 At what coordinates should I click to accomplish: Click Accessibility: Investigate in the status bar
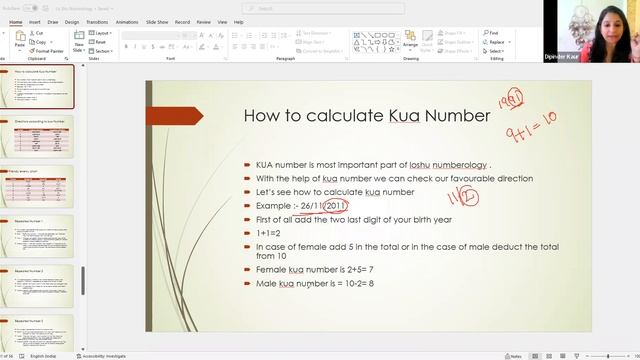point(101,356)
